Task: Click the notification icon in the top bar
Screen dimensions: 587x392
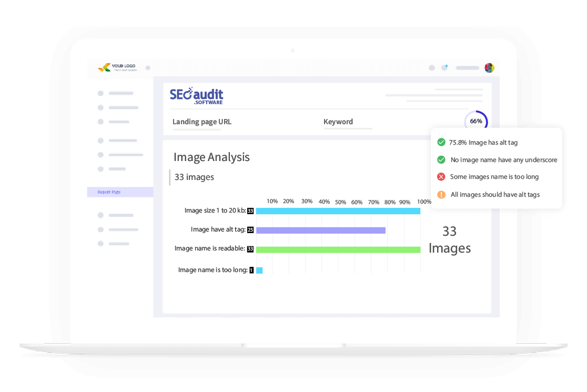Action: pyautogui.click(x=444, y=67)
